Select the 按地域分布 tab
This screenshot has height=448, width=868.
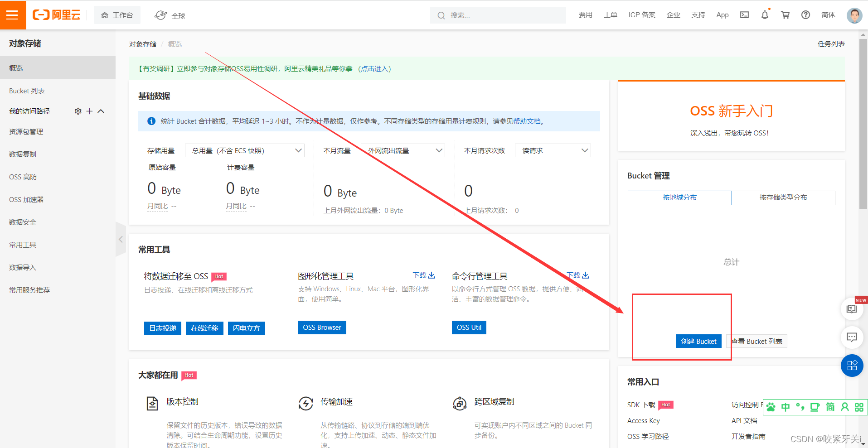coord(679,198)
